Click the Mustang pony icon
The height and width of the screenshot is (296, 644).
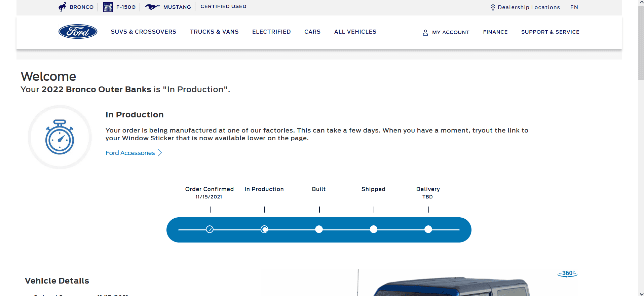[152, 7]
